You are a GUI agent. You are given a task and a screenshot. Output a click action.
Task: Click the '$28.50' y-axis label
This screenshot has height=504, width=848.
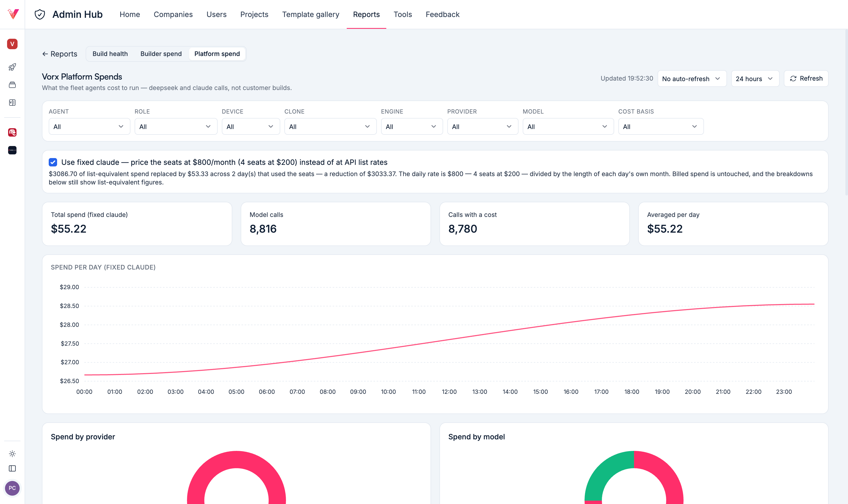[69, 306]
